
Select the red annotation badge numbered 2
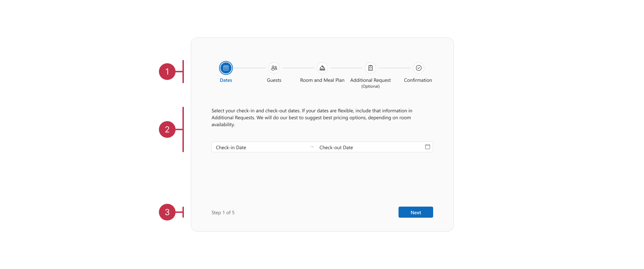coord(167,129)
